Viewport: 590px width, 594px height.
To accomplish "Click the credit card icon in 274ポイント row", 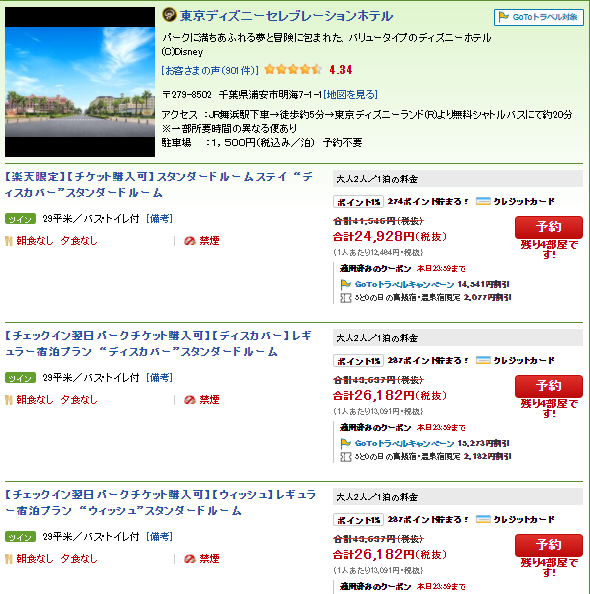I will tap(483, 201).
